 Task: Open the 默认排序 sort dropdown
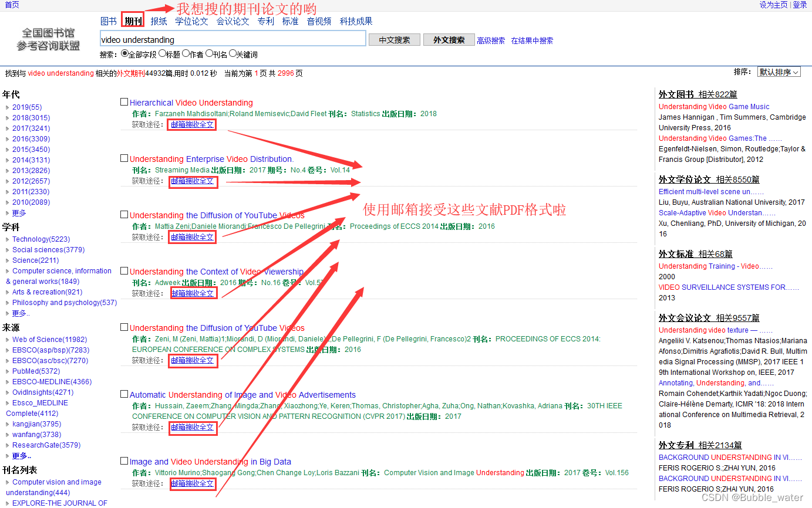pyautogui.click(x=779, y=72)
